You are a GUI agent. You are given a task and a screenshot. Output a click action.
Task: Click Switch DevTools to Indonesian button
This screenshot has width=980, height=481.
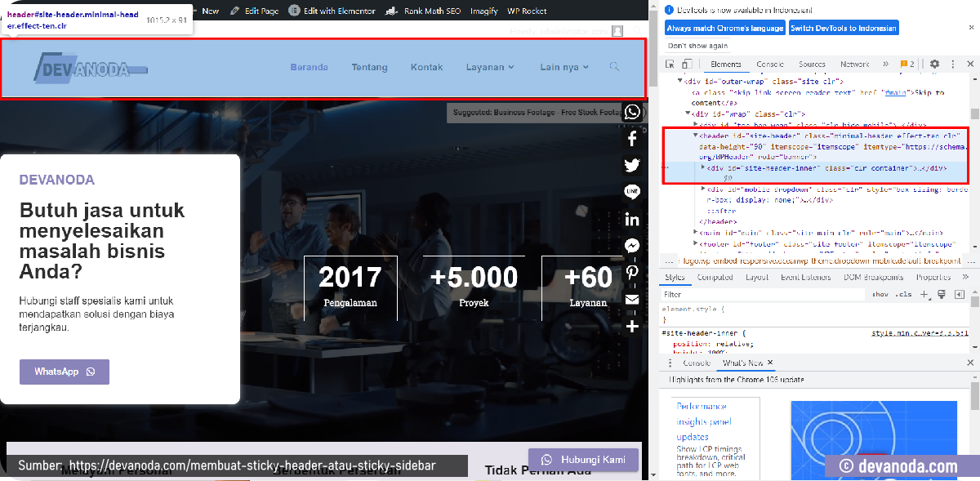pyautogui.click(x=844, y=28)
